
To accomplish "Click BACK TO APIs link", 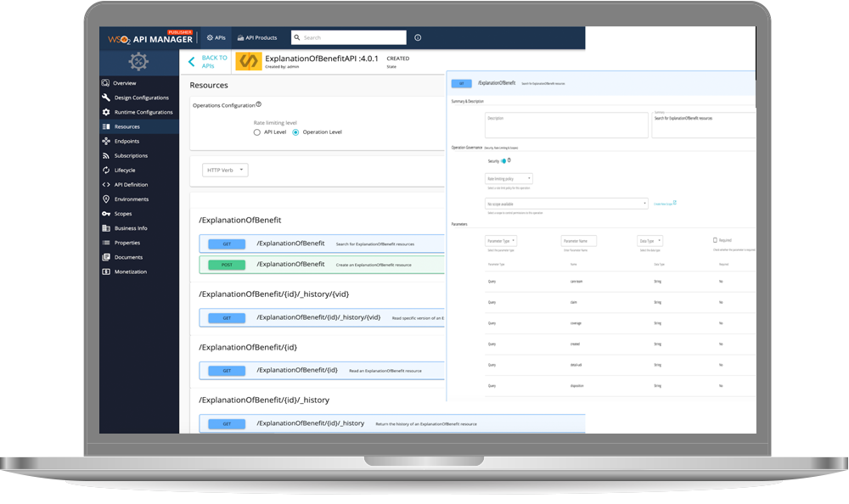I will click(x=215, y=62).
